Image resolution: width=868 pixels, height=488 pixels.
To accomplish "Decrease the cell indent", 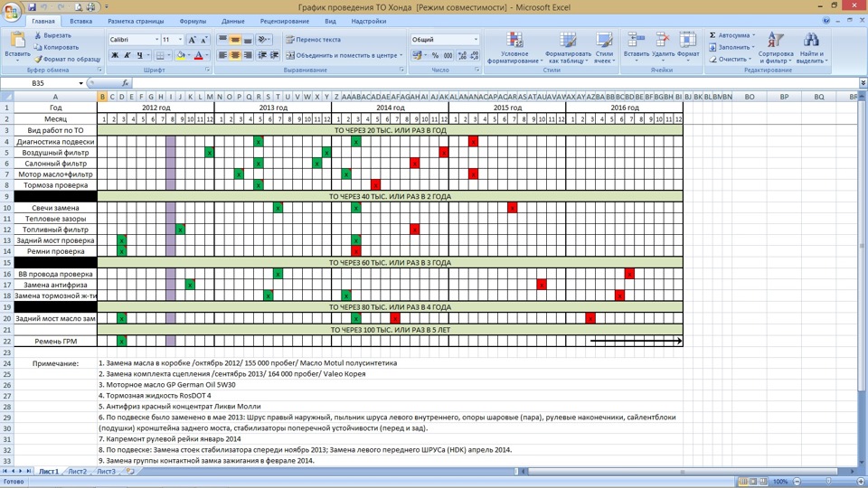I will point(262,55).
